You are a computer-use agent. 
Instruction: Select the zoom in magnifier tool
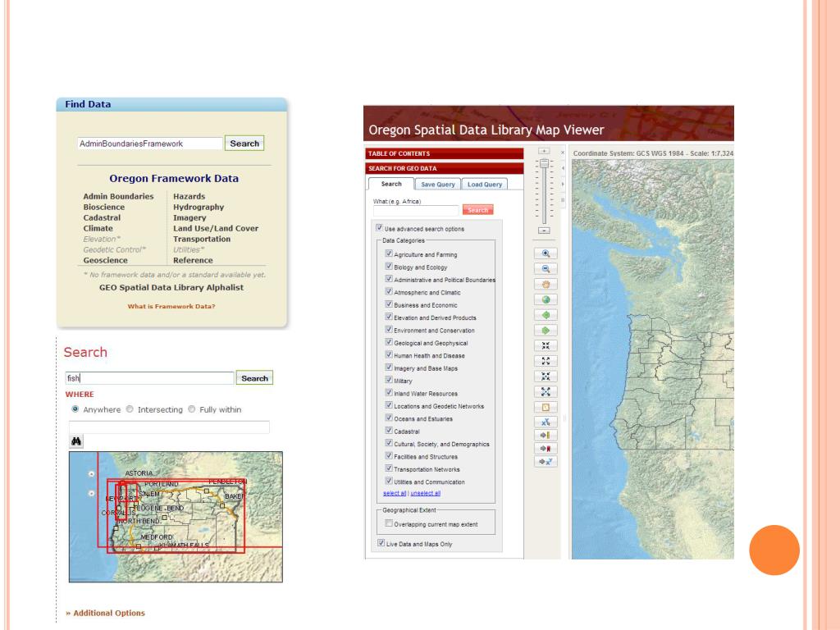[546, 254]
